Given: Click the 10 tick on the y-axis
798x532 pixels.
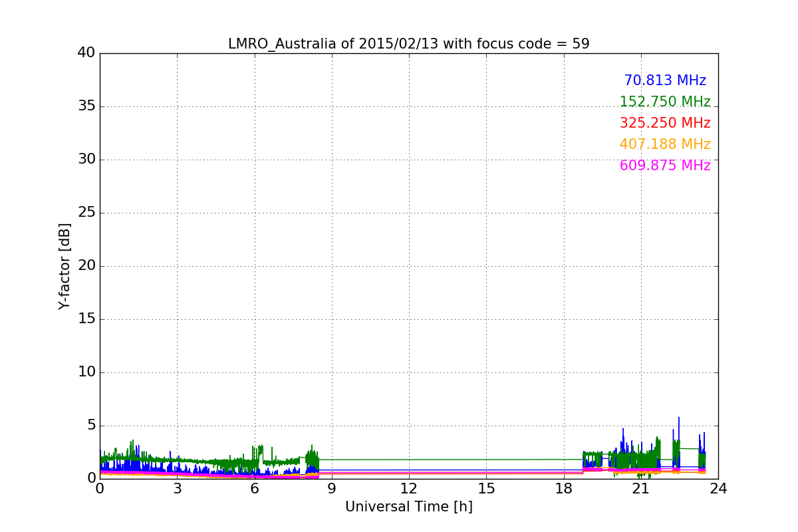Looking at the screenshot, I should pyautogui.click(x=86, y=372).
